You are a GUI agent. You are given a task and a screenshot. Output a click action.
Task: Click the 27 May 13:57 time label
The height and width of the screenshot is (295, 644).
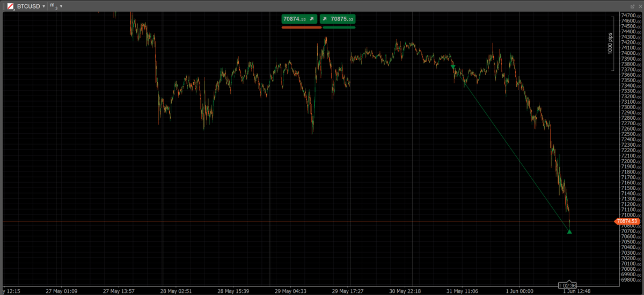[x=119, y=291]
